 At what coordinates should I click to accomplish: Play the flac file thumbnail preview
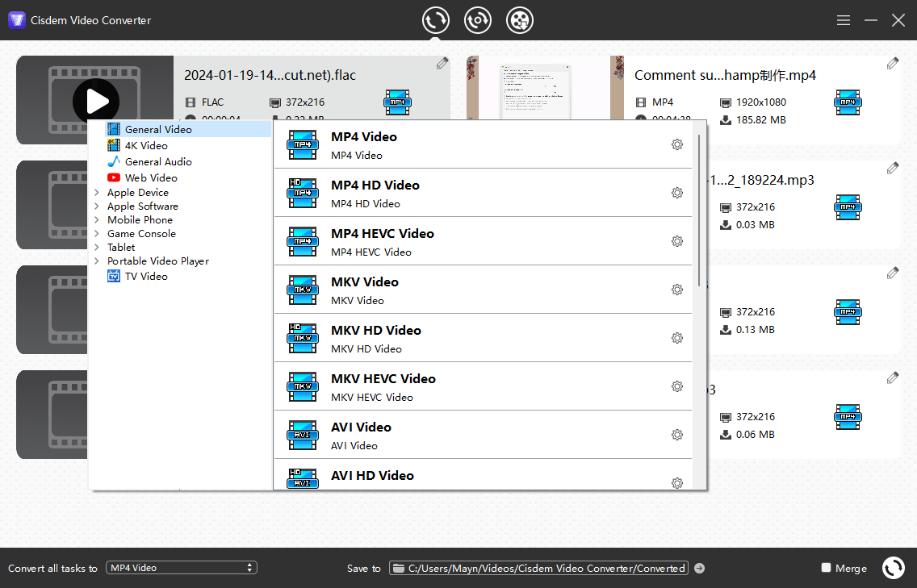(96, 101)
